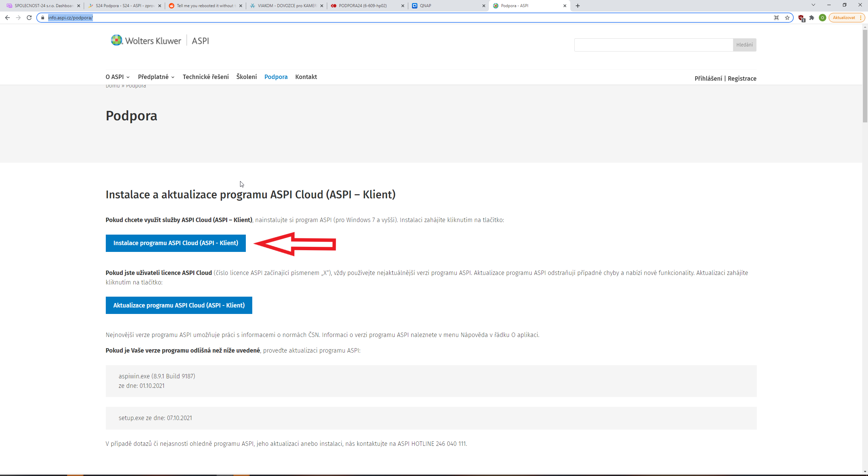Open the tab search chevron
Viewport: 868px width, 476px height.
pos(813,5)
